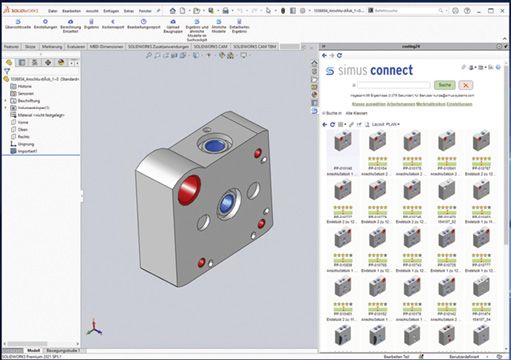This screenshot has width=511, height=360.
Task: Open the DisplayManager color ball tab icon
Action: click(x=61, y=62)
